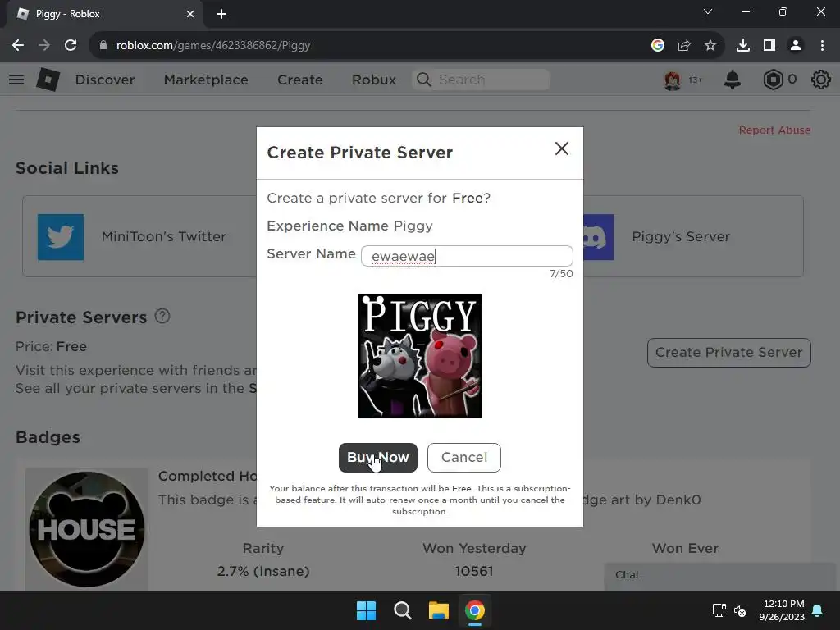The height and width of the screenshot is (630, 840).
Task: Open the Marketplace page
Action: click(206, 80)
